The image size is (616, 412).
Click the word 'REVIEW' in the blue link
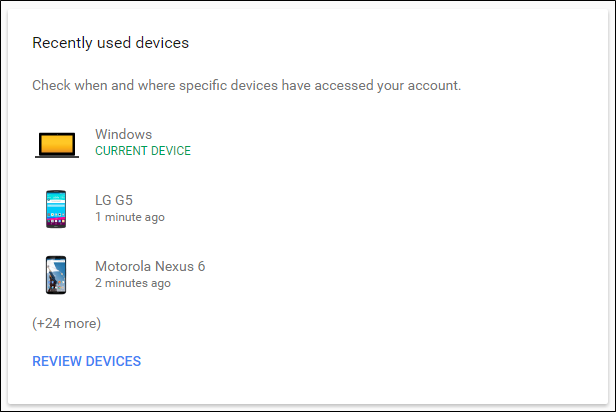(57, 361)
